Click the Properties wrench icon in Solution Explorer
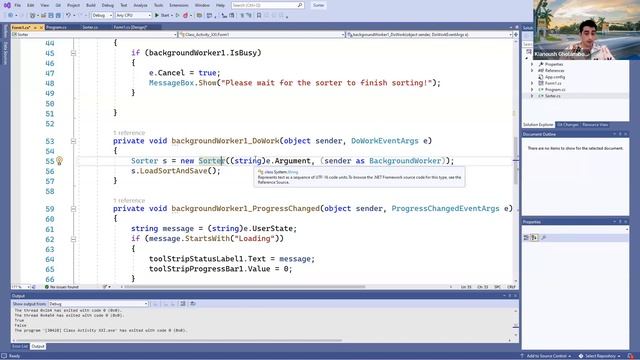The image size is (640, 360). point(541,64)
